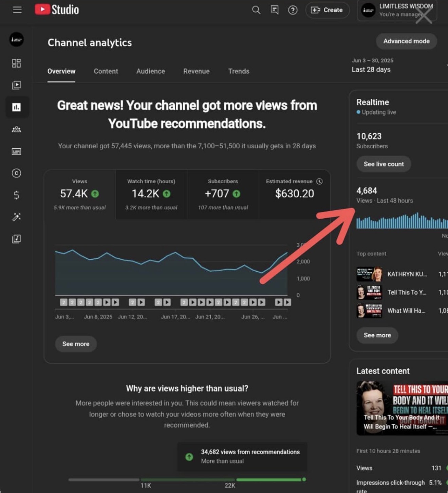448x493 pixels.
Task: Click the Views 131 row in Latest content
Action: 402,468
